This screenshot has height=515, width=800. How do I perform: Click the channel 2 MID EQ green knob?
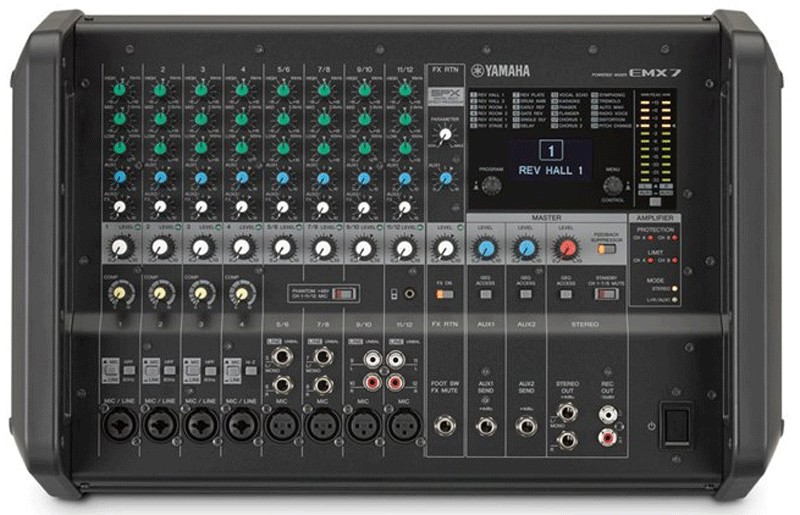pos(160,119)
